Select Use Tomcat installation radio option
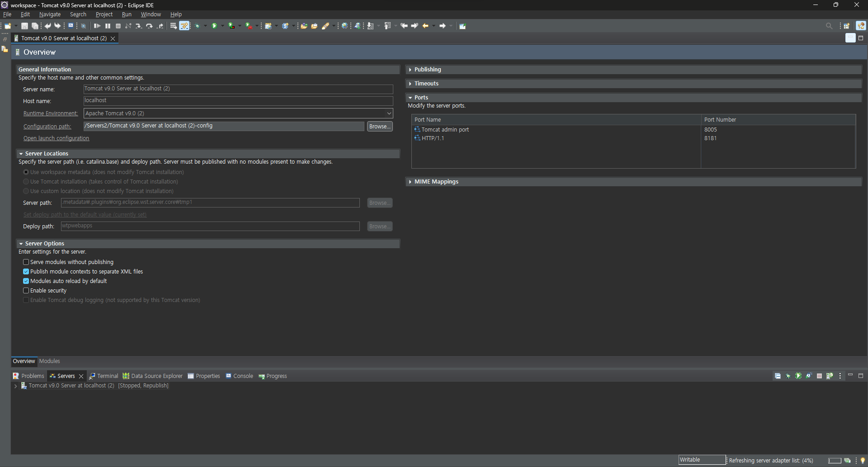868x467 pixels. tap(26, 182)
